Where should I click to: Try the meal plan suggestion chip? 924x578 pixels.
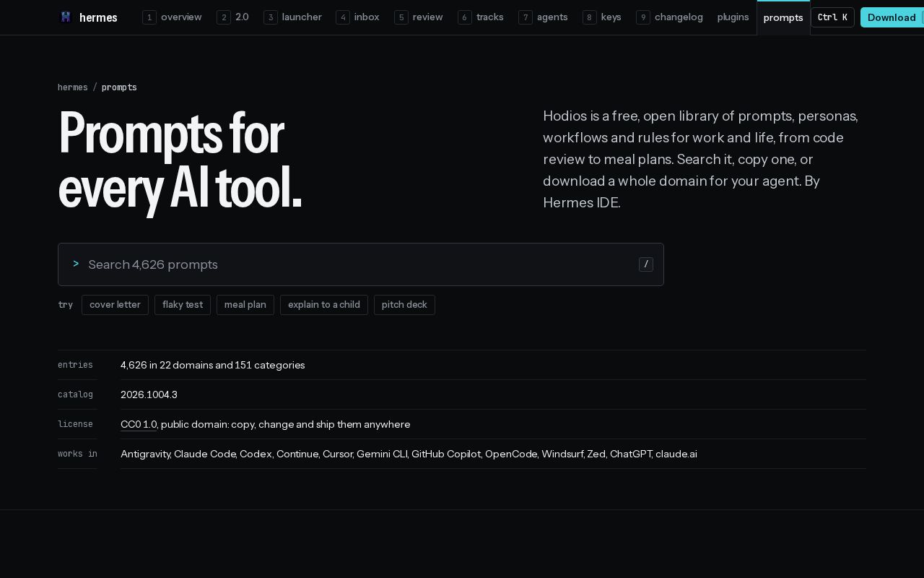(x=245, y=305)
